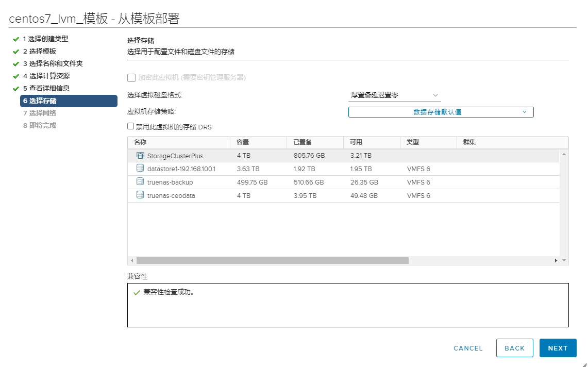Click the 49.48 GB available value
The height and width of the screenshot is (367, 588).
(364, 195)
